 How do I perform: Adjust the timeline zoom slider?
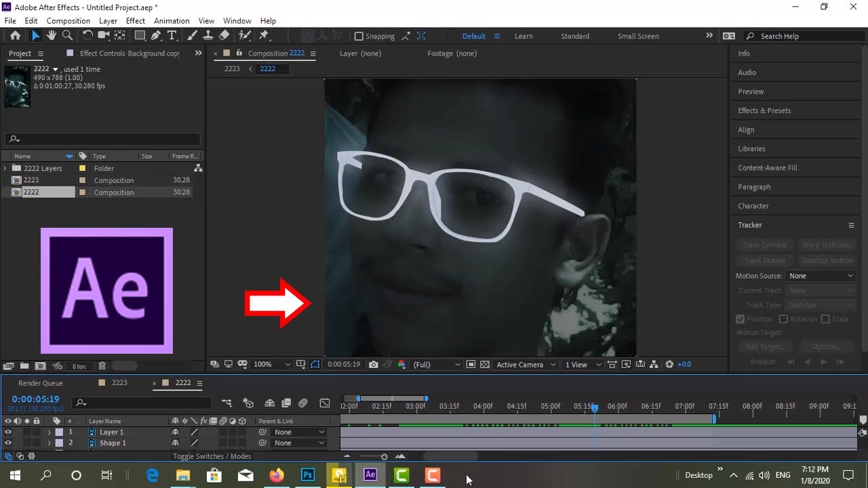pyautogui.click(x=384, y=457)
